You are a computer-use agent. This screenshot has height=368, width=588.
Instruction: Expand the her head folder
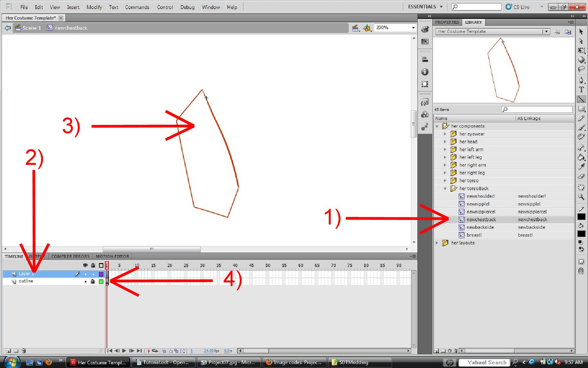[445, 142]
